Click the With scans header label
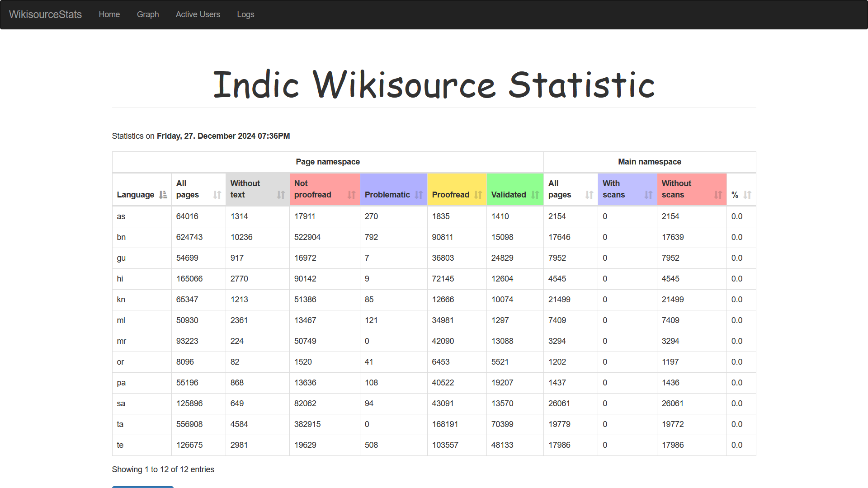The height and width of the screenshot is (488, 868). (x=613, y=189)
